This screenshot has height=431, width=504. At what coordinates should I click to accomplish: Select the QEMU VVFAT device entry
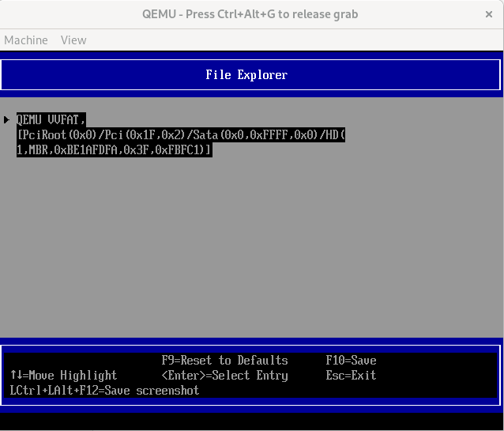181,135
